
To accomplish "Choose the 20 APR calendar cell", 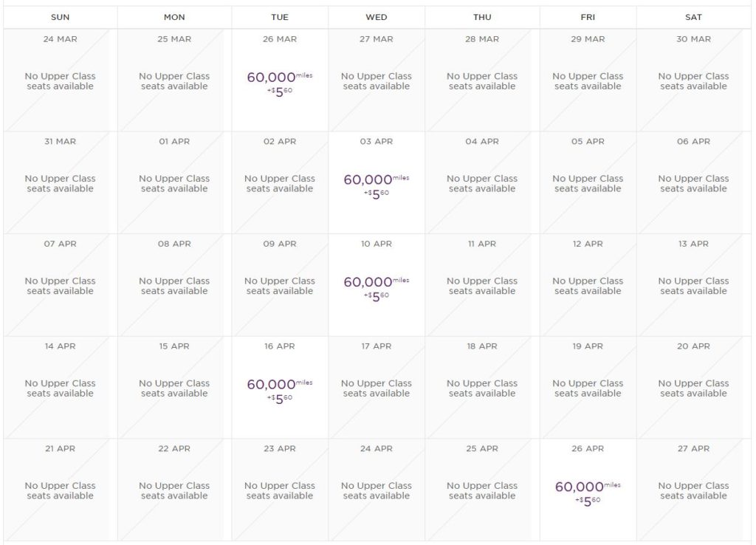I will pos(693,389).
